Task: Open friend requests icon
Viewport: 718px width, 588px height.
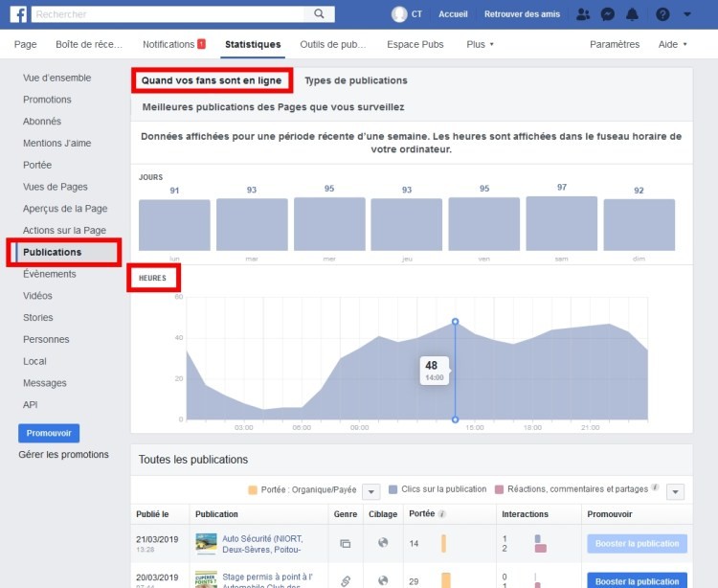Action: tap(583, 14)
